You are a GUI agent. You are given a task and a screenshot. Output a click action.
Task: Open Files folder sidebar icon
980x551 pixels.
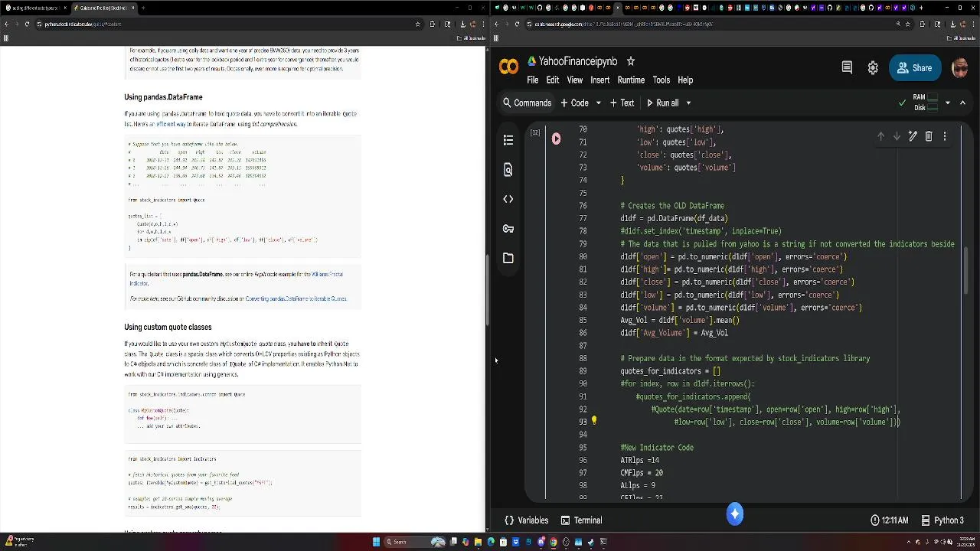tap(508, 258)
